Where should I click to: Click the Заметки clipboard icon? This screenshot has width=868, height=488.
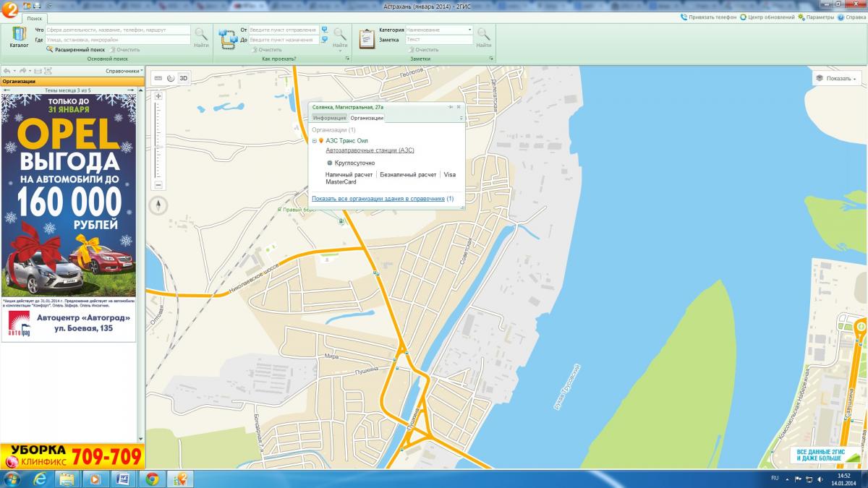367,38
